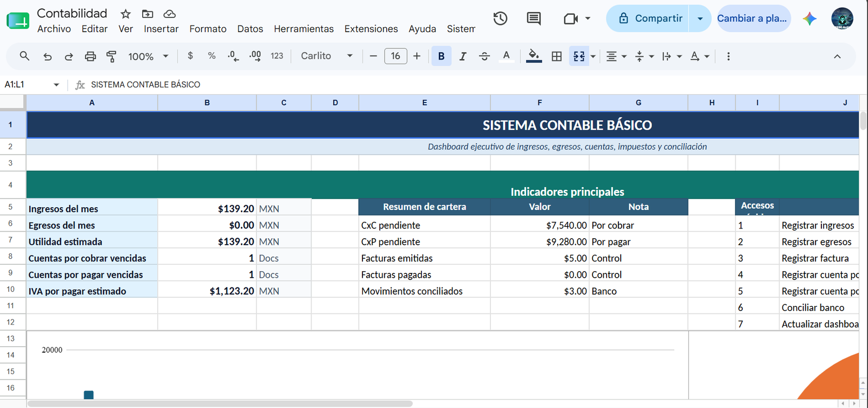Click the Cambiar a pla... button
This screenshot has width=868, height=408.
click(754, 18)
